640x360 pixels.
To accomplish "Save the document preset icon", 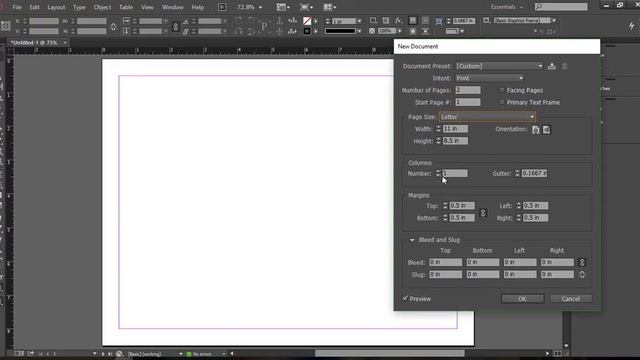I will coord(552,66).
